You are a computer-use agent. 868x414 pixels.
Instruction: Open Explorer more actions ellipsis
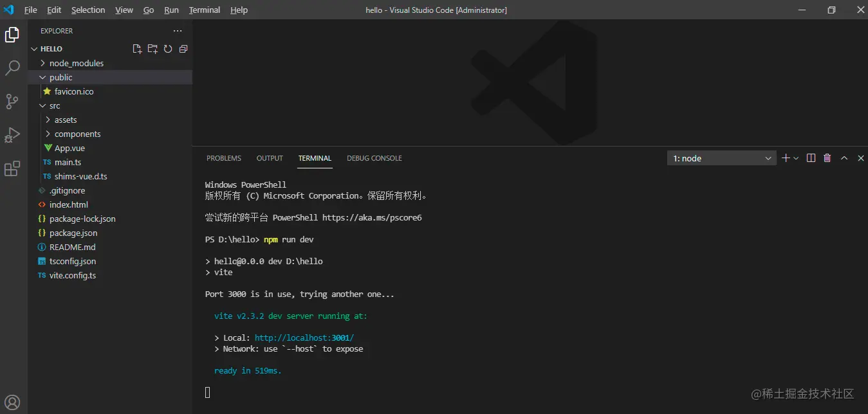[178, 31]
